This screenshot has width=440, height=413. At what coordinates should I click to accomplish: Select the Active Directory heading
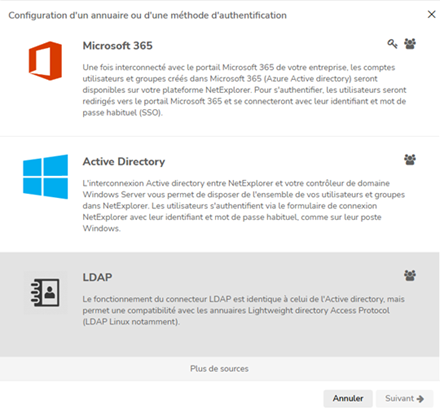pyautogui.click(x=124, y=162)
